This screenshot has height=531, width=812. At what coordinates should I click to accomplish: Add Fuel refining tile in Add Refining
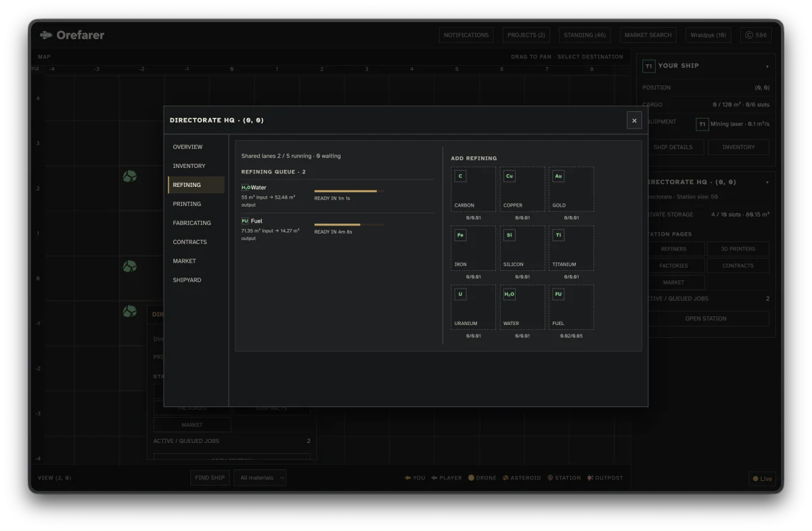pyautogui.click(x=571, y=307)
